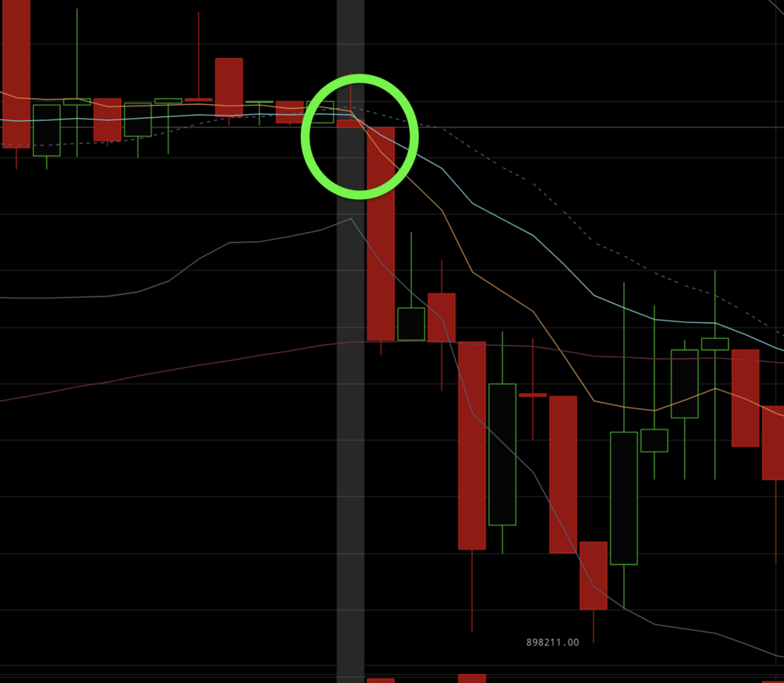Select the tall green candle right of the lowest red candle

point(624,498)
